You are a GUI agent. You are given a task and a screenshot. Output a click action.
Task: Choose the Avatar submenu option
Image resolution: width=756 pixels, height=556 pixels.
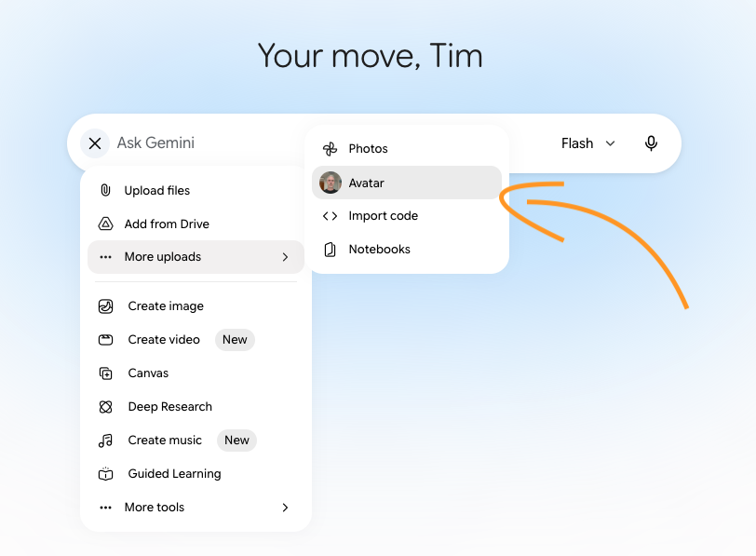tap(407, 183)
